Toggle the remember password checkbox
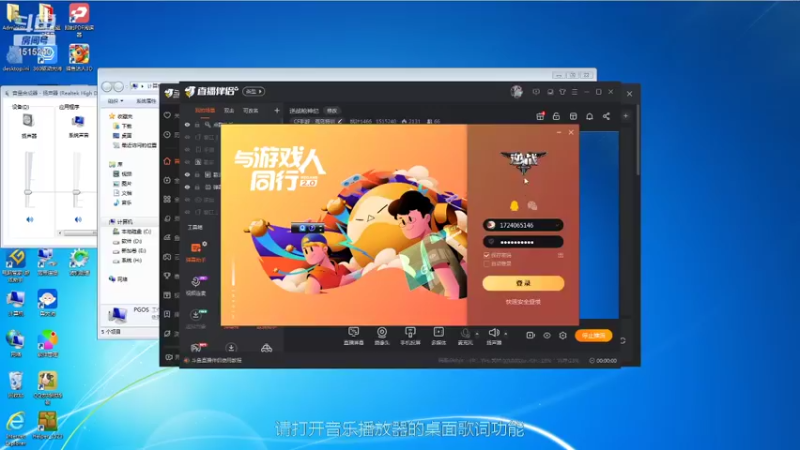This screenshot has width=800, height=450. [x=487, y=255]
